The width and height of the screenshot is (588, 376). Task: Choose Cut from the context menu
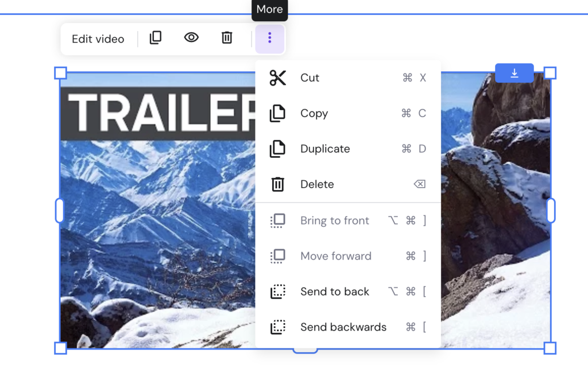(x=310, y=77)
